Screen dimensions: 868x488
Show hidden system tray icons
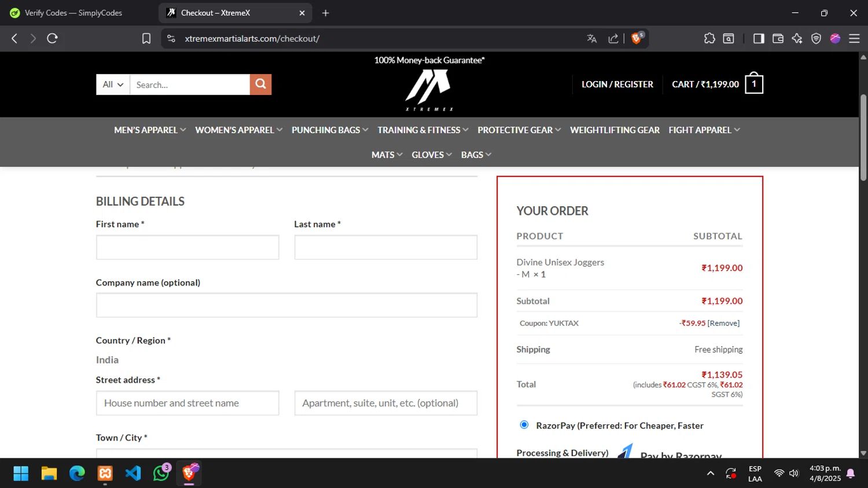[711, 474]
